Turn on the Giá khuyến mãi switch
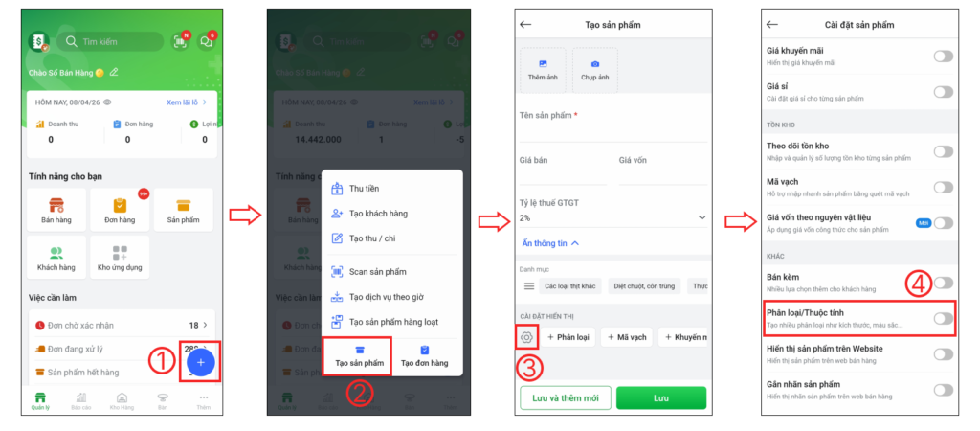 [x=943, y=57]
